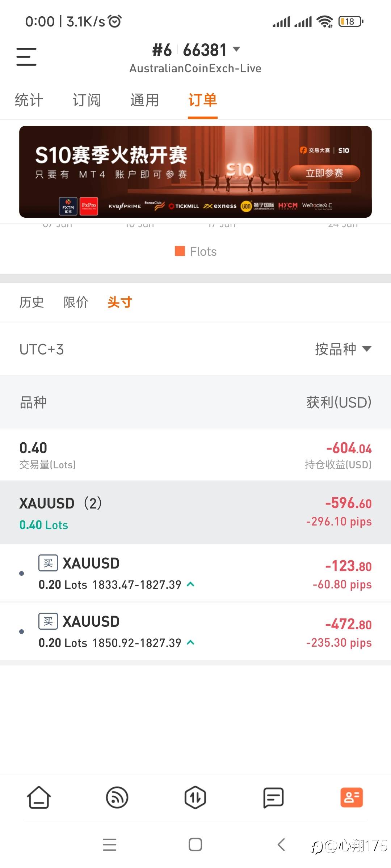Screen dimensions: 391x868
Task: Tap the 立即参赛 banner button
Action: 324,173
